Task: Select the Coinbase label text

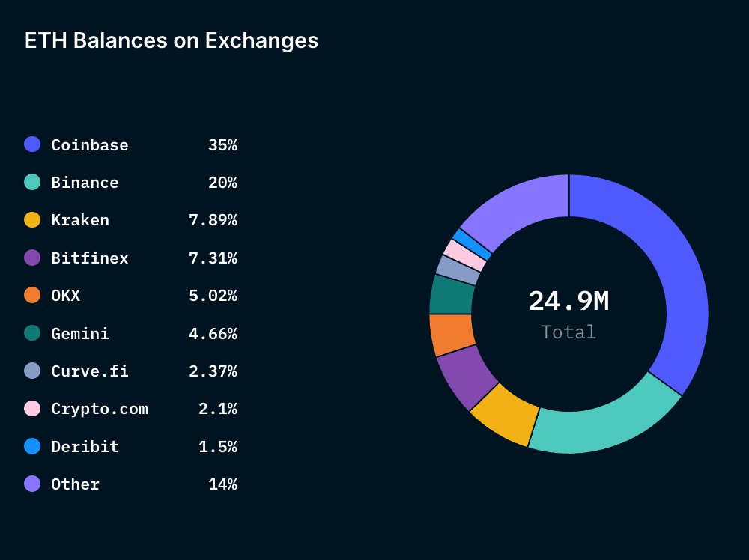Action: coord(89,144)
